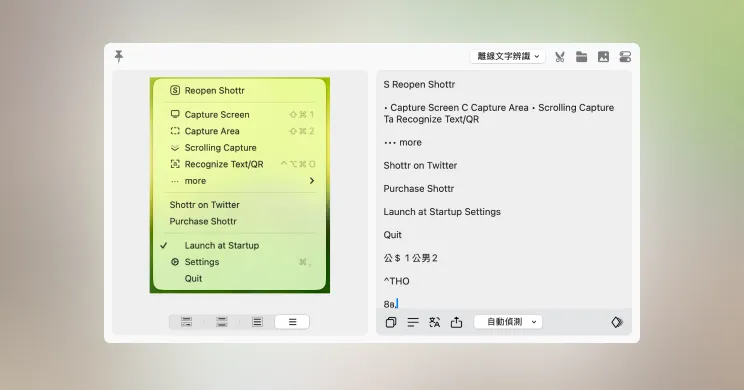
Task: Import a picture with the image icon
Action: coord(603,57)
